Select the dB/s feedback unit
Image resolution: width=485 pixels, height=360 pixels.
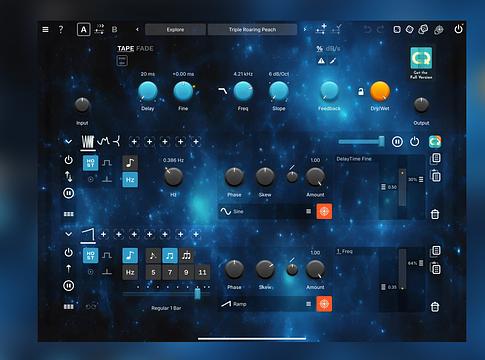pyautogui.click(x=333, y=49)
